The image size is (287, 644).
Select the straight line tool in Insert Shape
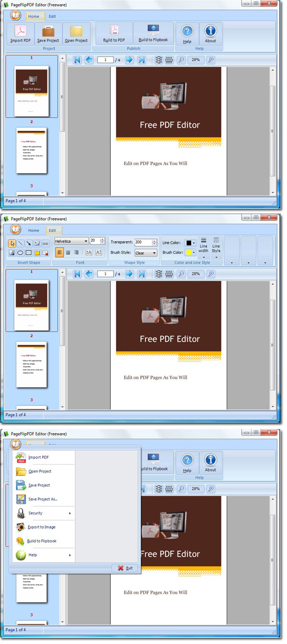[21, 243]
